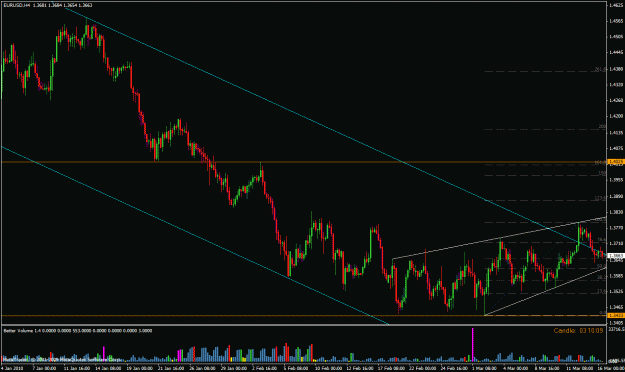Click the 29 Jan 00:00 time label
This screenshot has width=625, height=372.
coord(234,368)
